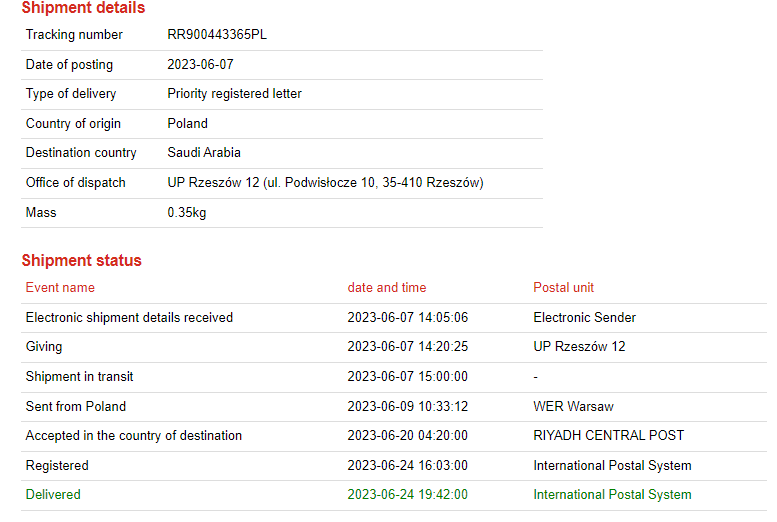Select Electronic shipment details received row
The height and width of the screenshot is (522, 777).
coord(129,318)
